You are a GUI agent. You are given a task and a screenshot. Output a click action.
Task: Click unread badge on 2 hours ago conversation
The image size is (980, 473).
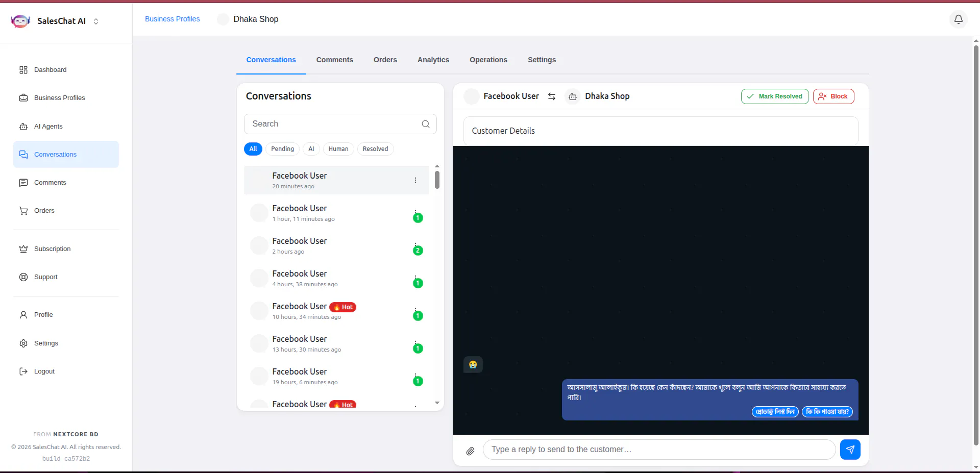(418, 251)
